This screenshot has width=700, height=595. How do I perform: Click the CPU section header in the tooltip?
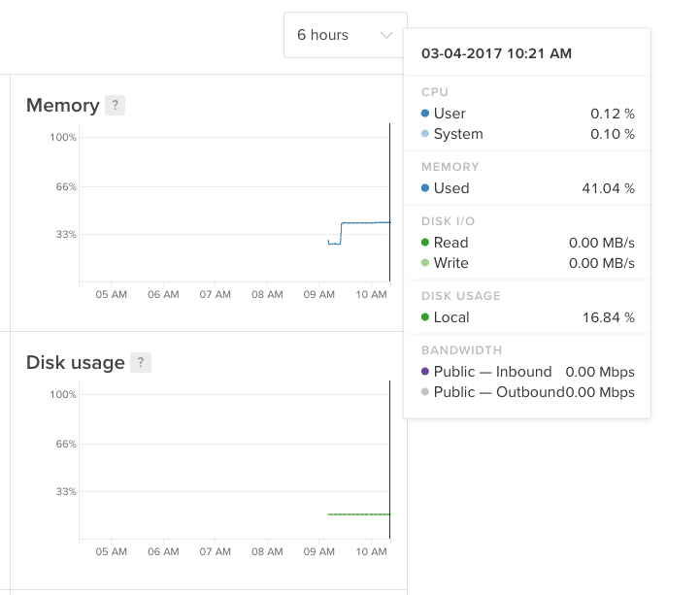(x=434, y=92)
